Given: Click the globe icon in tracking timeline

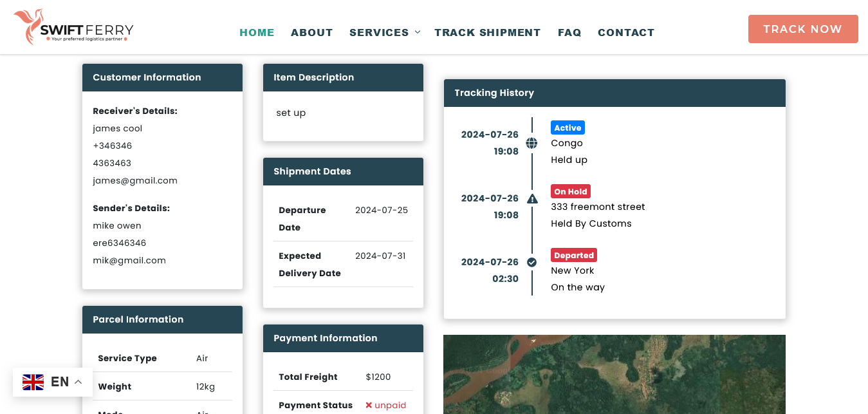Looking at the screenshot, I should point(531,143).
